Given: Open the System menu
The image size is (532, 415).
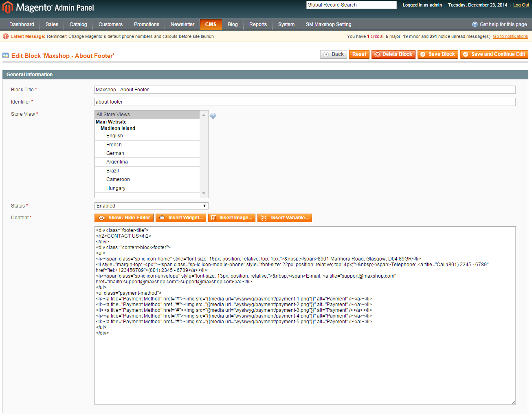Looking at the screenshot, I should coord(286,24).
